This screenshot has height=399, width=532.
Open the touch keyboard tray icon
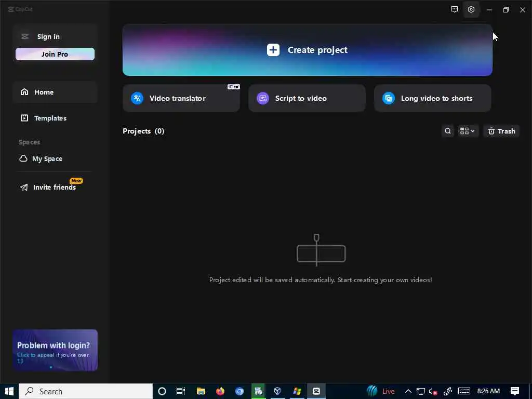click(x=464, y=391)
